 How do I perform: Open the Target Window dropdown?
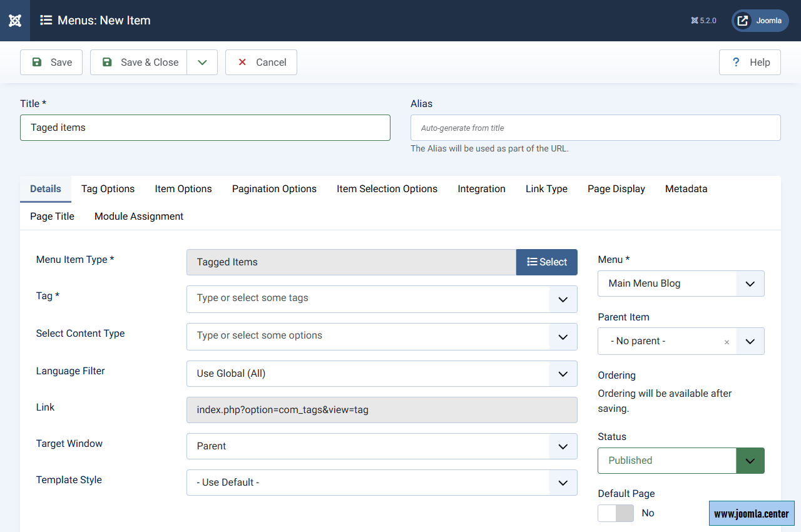tap(382, 446)
